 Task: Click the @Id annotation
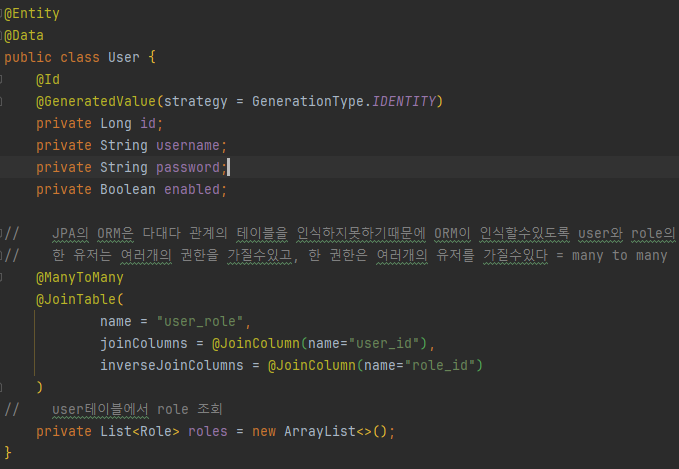[48, 80]
